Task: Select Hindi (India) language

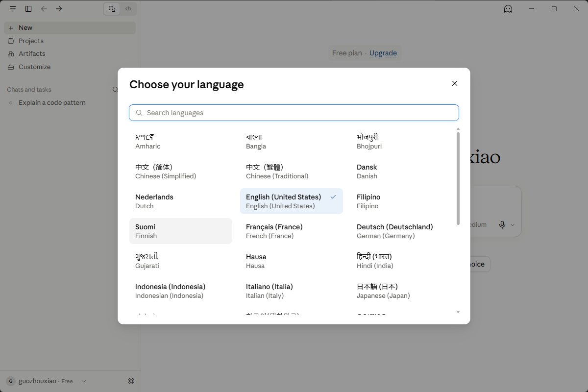Action: [402, 261]
